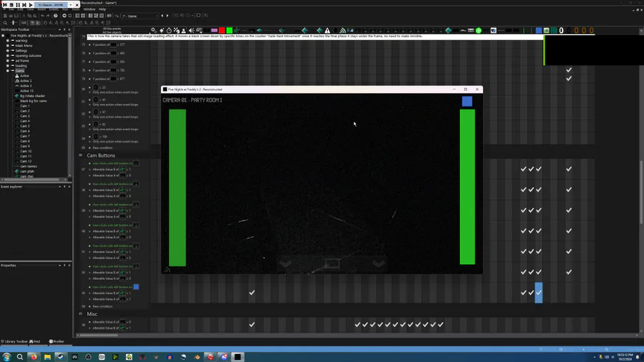Select the Player object column icon
Viewport: 644px width, 362px height.
(184, 30)
